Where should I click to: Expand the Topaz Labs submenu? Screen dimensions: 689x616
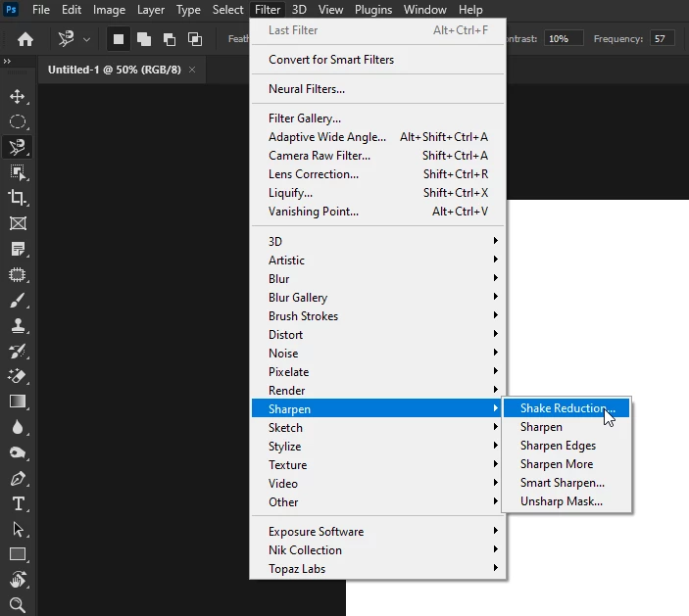click(377, 569)
